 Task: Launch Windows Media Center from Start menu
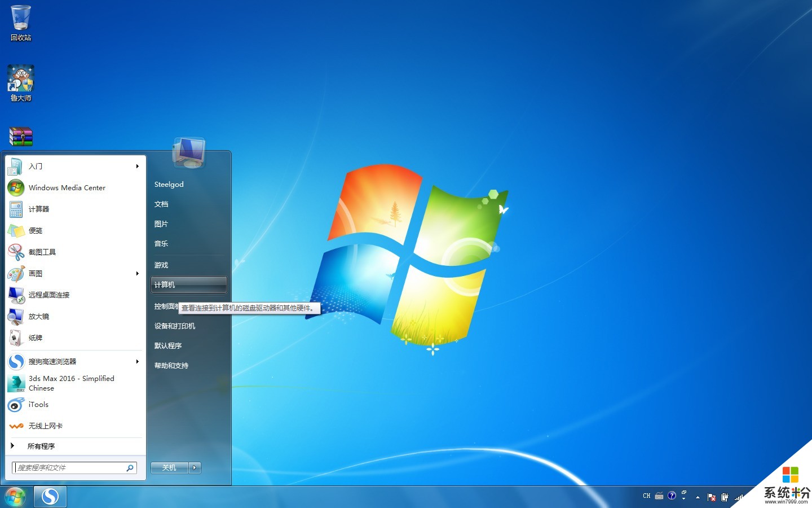[76, 187]
